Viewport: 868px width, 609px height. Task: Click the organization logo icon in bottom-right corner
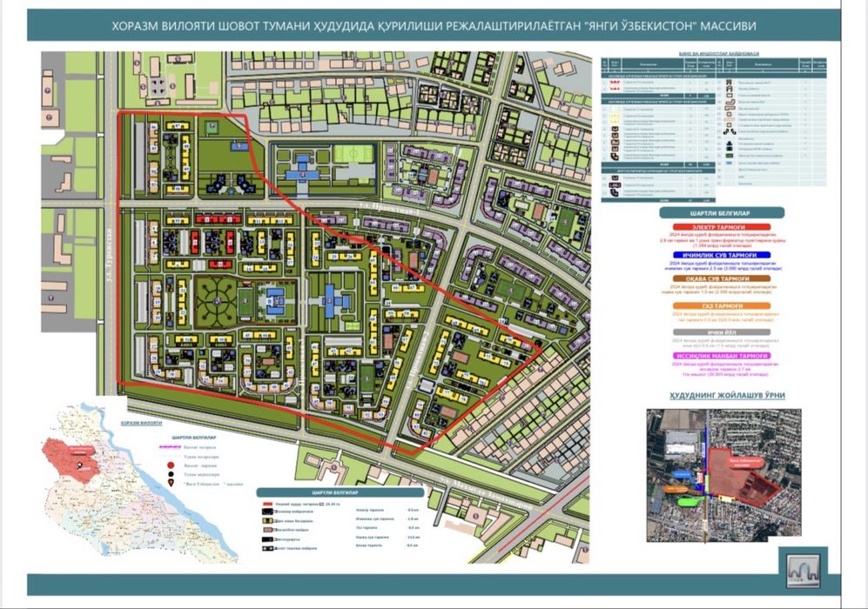tap(803, 569)
